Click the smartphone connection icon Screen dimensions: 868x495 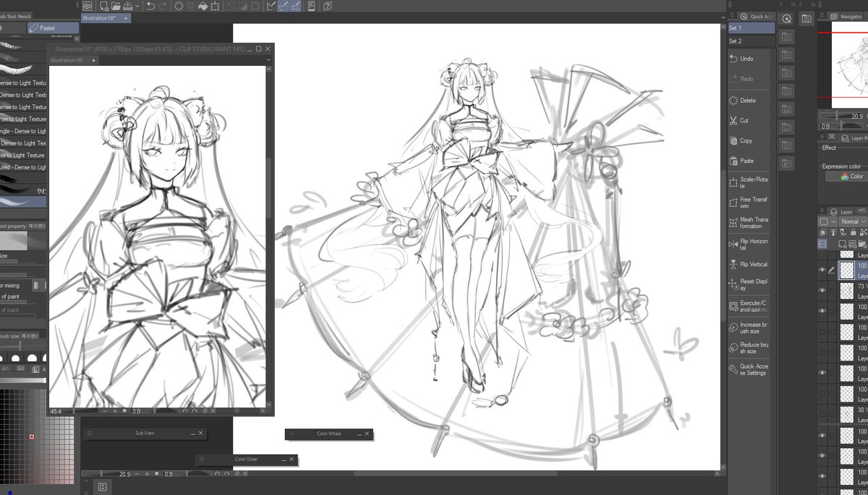311,6
